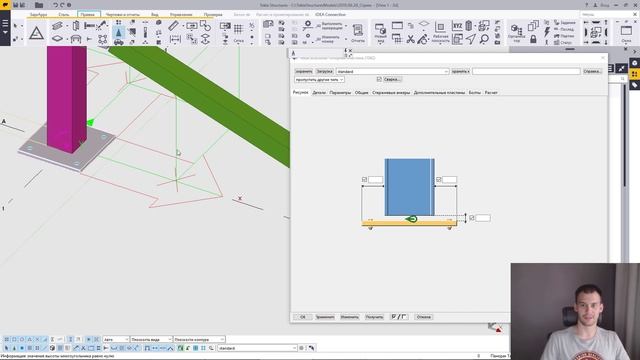Toggle plate thickness checkbox in dialog drawing

click(472, 218)
